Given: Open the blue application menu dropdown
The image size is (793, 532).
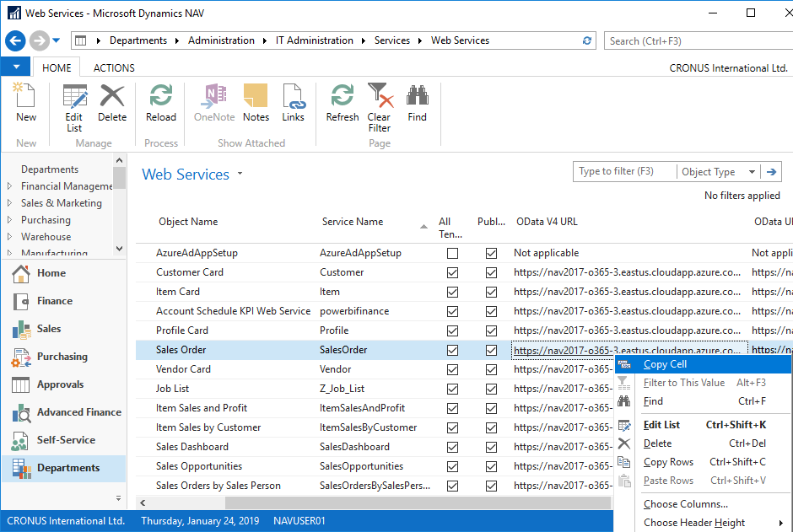Looking at the screenshot, I should point(16,67).
